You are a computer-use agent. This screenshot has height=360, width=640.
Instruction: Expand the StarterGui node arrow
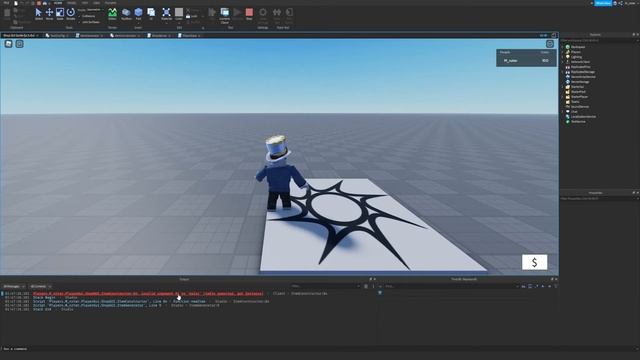coord(562,87)
